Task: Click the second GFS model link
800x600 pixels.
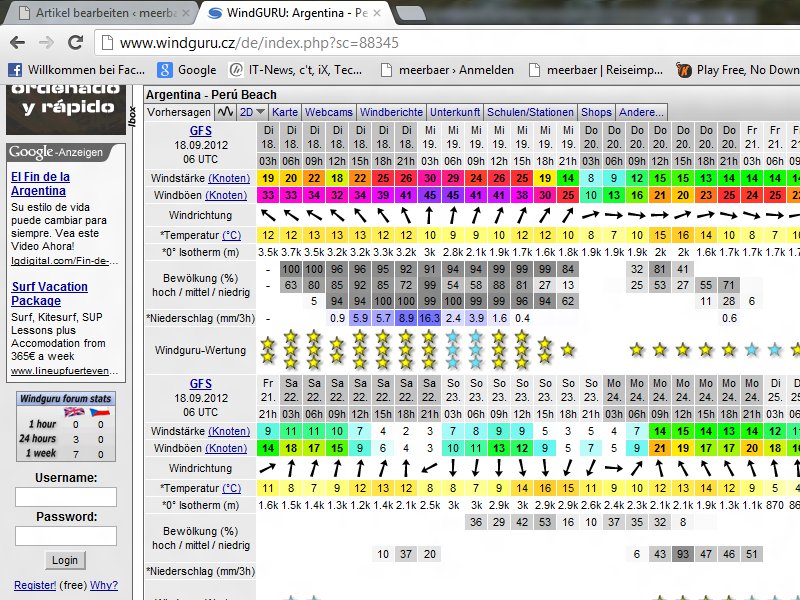Action: click(201, 384)
